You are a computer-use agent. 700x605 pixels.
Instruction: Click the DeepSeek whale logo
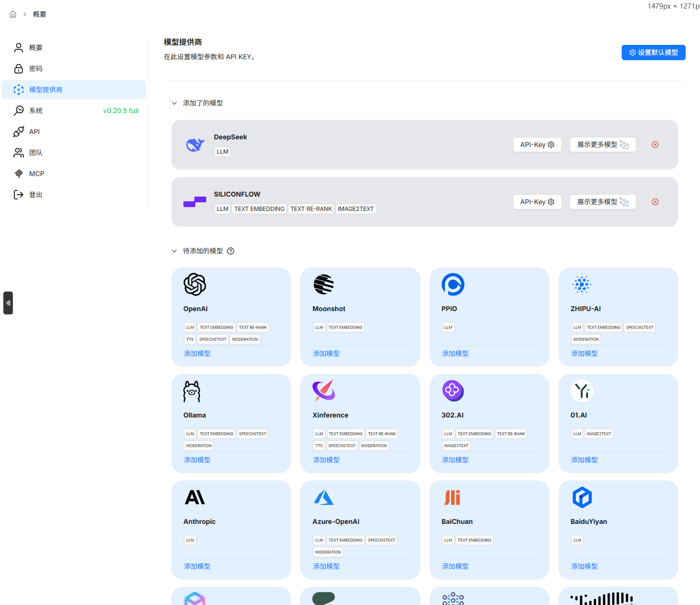point(195,145)
